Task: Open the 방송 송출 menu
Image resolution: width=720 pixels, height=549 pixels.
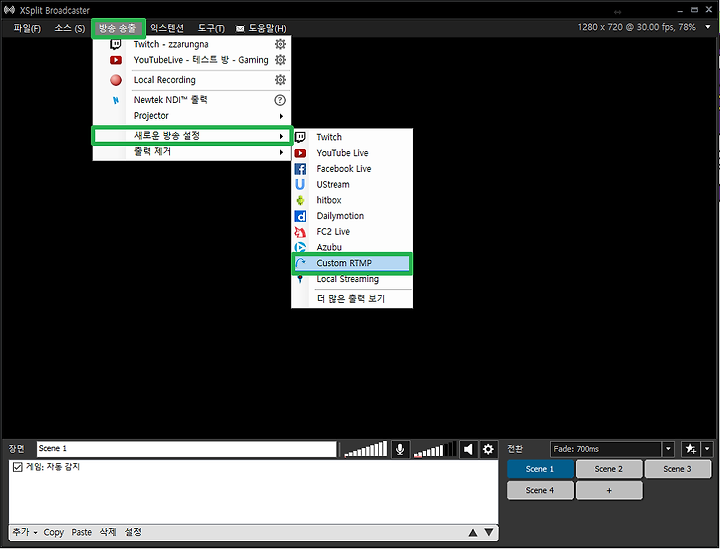Action: point(118,28)
